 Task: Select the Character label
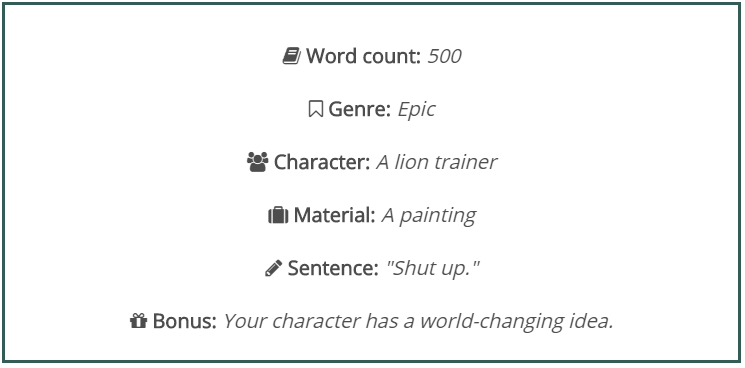coord(322,162)
